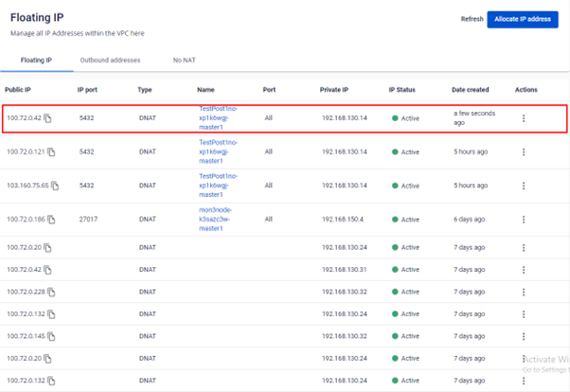The height and width of the screenshot is (392, 570).
Task: Copy public IP 100.72.0.145
Action: (x=52, y=335)
